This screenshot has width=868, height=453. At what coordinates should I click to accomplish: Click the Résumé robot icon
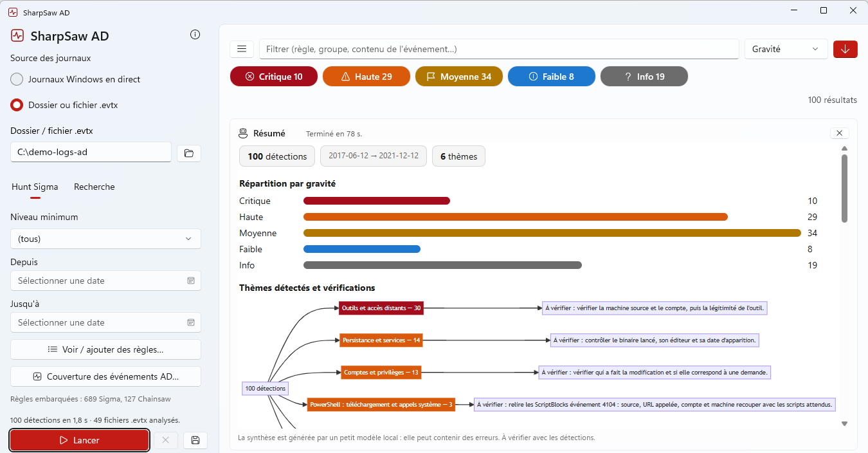click(243, 134)
